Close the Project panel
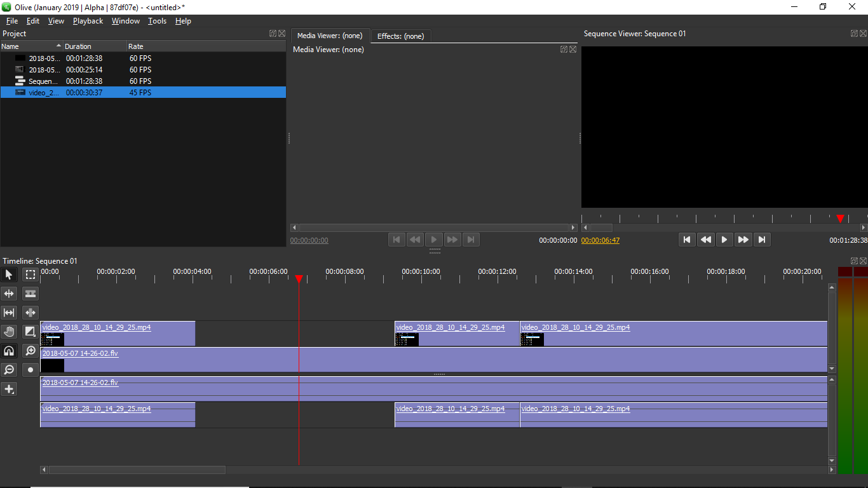Viewport: 868px width, 488px height. tap(281, 34)
